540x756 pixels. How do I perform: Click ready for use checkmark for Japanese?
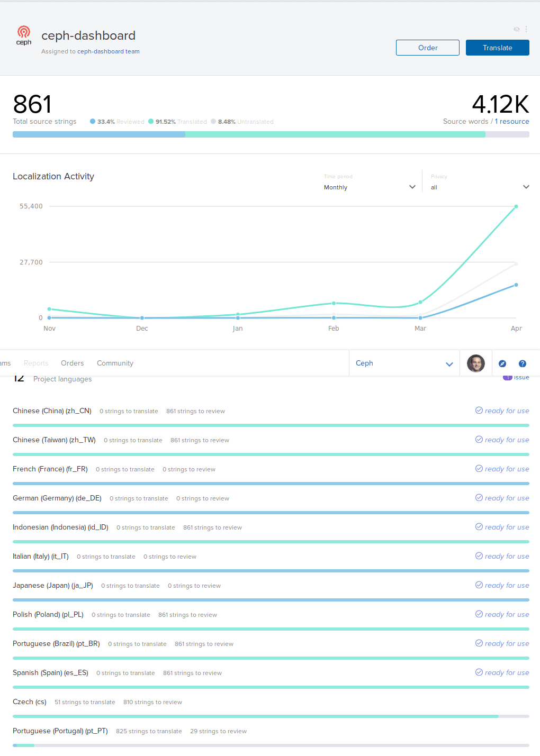pyautogui.click(x=479, y=585)
